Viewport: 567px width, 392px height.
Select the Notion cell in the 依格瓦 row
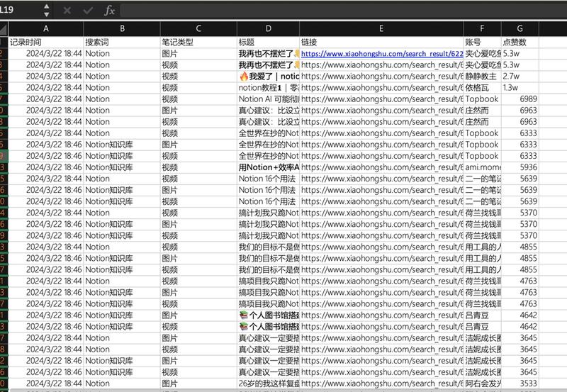pyautogui.click(x=122, y=88)
